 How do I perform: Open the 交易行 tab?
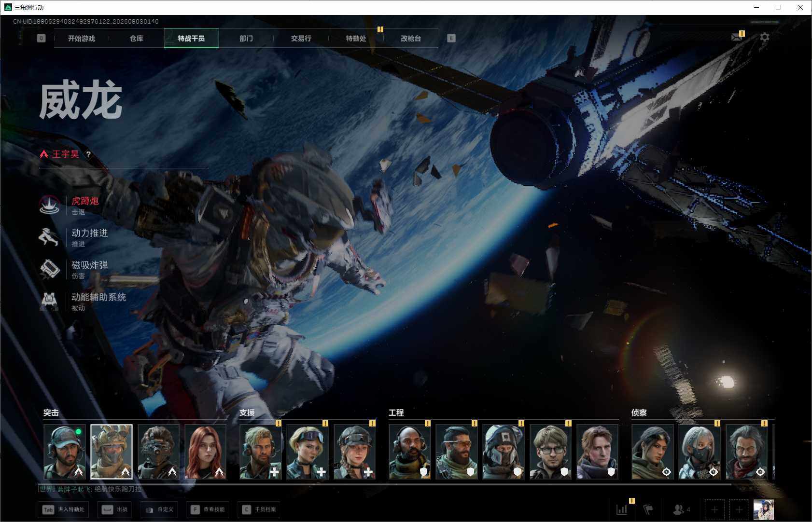click(x=301, y=39)
